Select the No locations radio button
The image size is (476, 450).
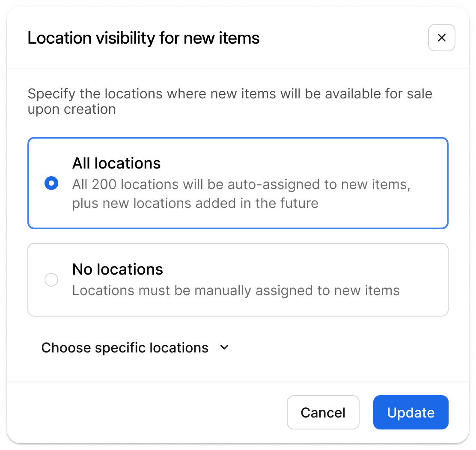tap(51, 280)
